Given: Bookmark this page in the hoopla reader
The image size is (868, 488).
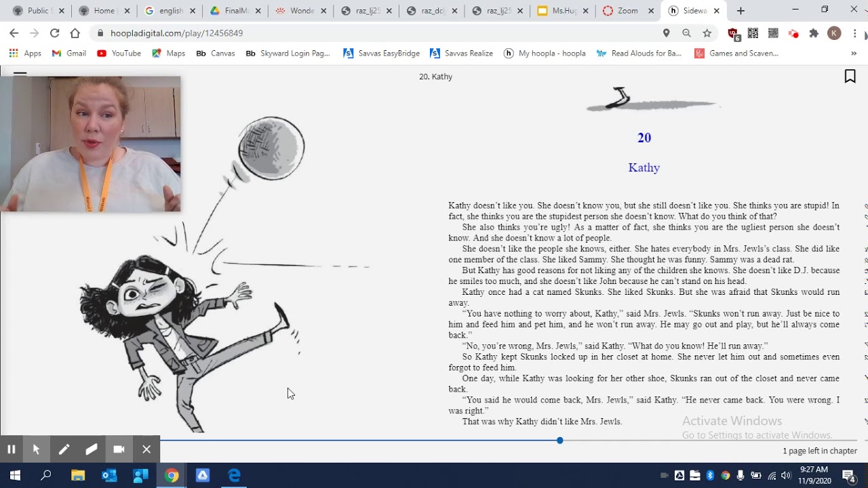Looking at the screenshot, I should pyautogui.click(x=850, y=77).
